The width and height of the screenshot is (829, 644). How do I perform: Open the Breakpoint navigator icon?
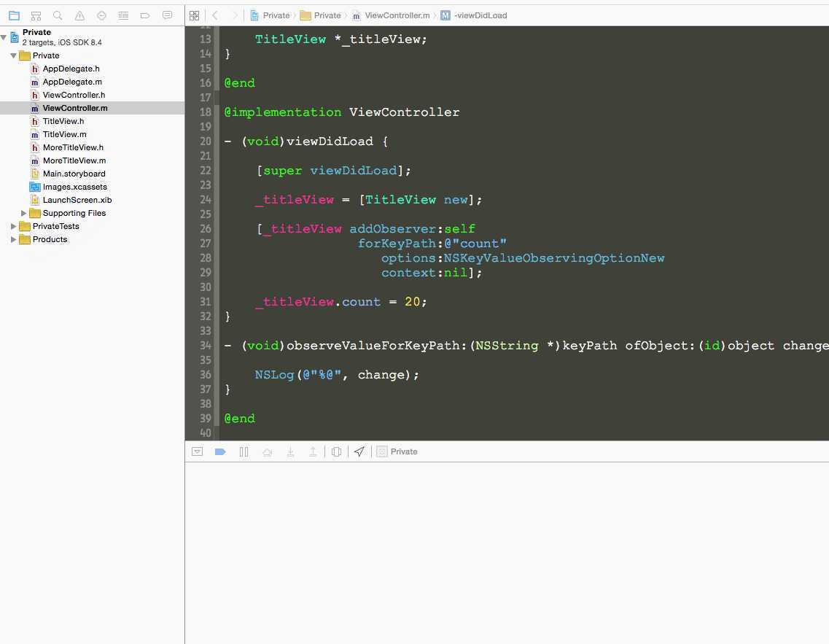coord(145,15)
